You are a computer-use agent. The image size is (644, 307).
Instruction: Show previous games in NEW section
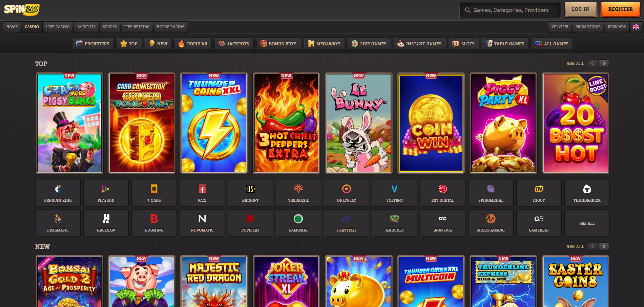(593, 246)
